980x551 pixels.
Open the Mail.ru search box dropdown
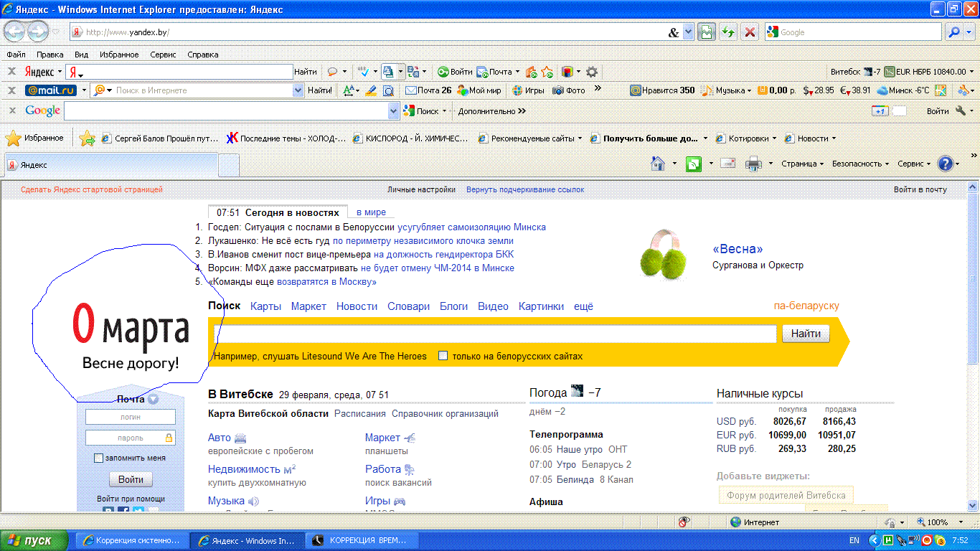[x=298, y=90]
